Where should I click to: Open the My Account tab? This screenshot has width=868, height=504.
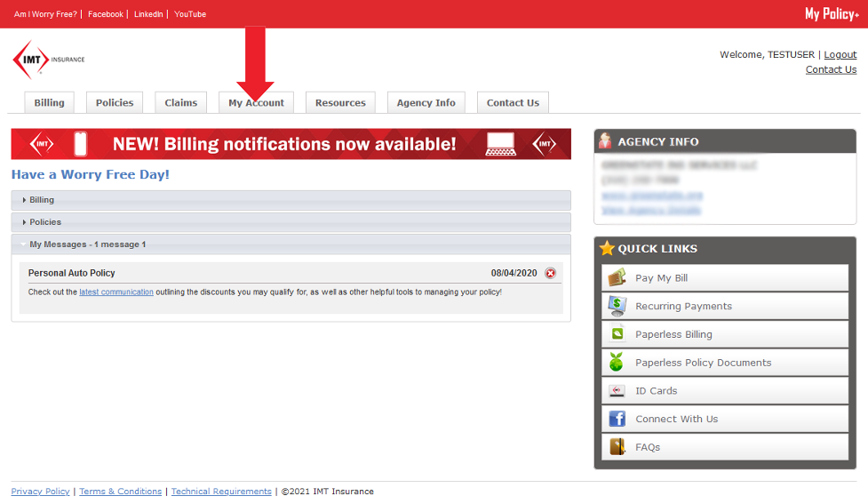click(x=256, y=102)
